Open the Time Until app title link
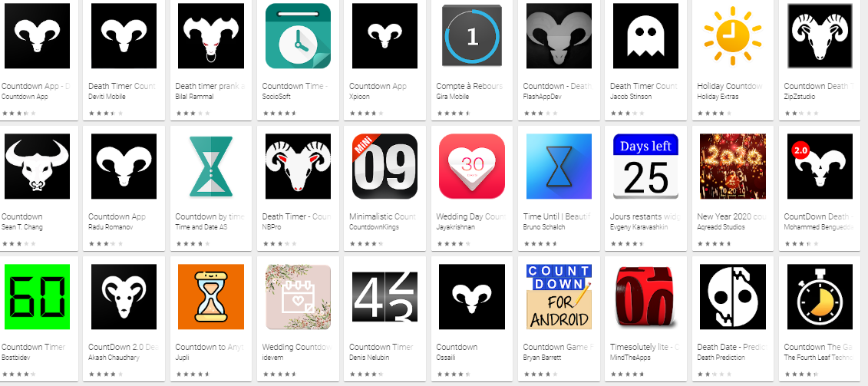868x386 pixels. 556,216
